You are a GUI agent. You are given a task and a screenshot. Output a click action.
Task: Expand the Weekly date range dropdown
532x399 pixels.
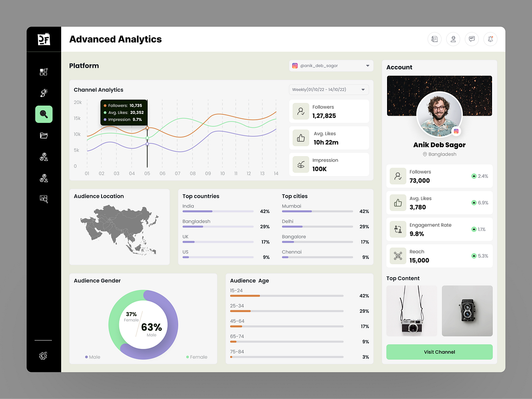pyautogui.click(x=329, y=90)
